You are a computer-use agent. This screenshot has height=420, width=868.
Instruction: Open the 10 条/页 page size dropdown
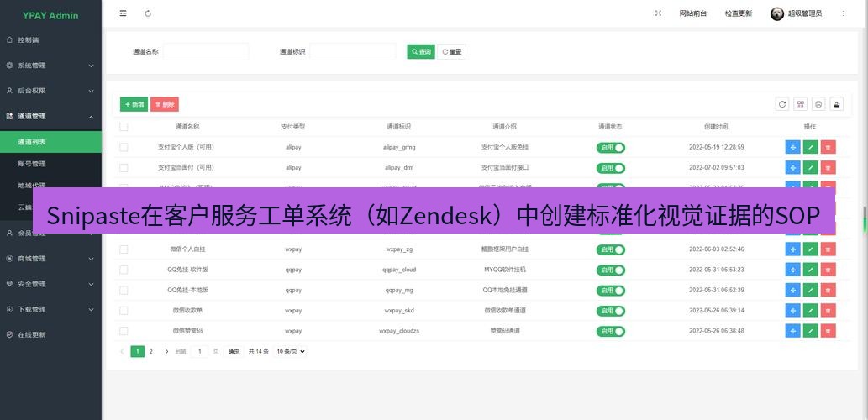tap(290, 351)
